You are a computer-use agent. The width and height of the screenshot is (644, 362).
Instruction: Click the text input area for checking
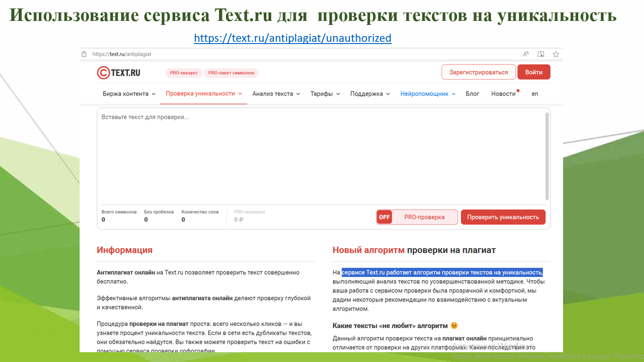tap(321, 156)
